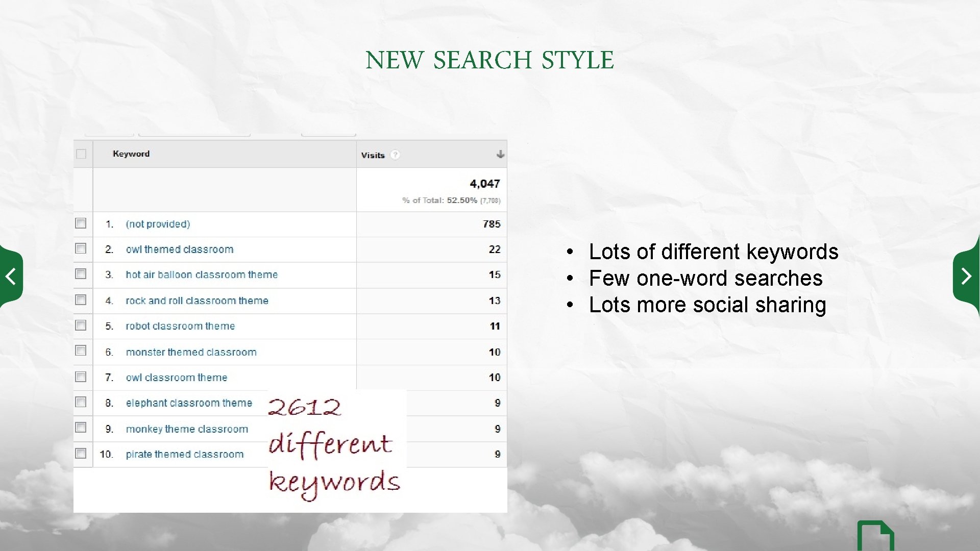This screenshot has height=551, width=980.
Task: Click the New Search Style title
Action: [x=489, y=60]
